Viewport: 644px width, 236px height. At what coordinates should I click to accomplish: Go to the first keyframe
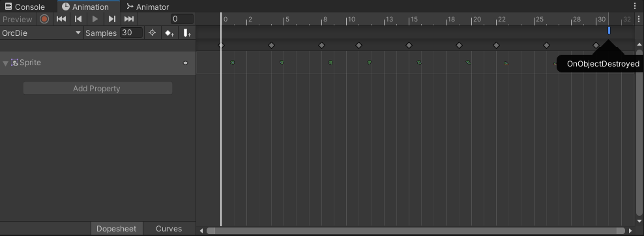click(61, 19)
